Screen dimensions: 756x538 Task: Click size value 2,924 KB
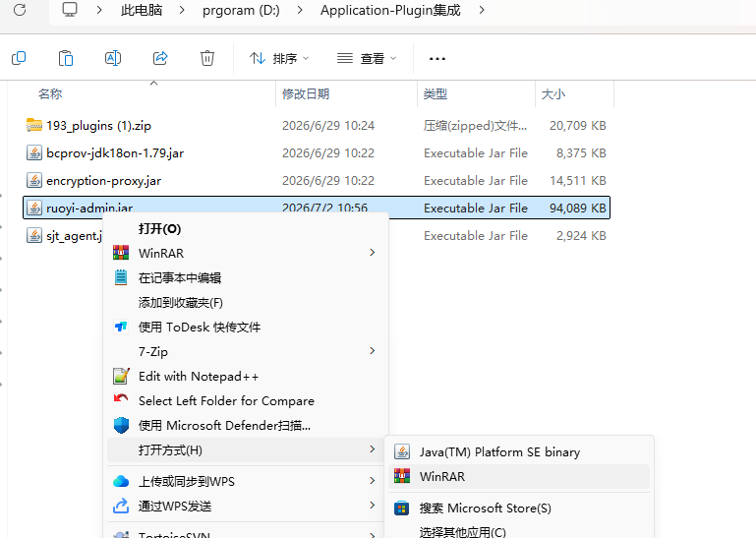581,235
